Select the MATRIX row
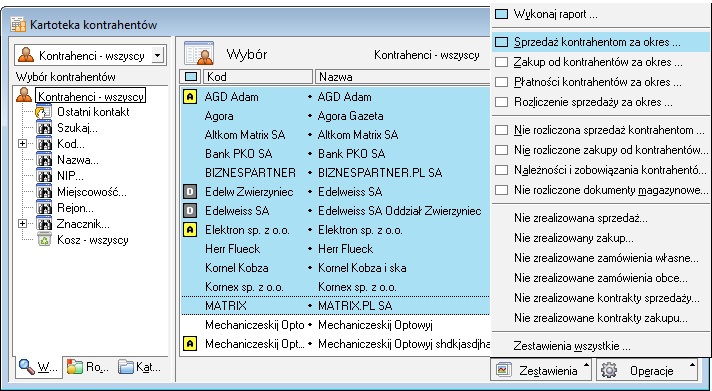712x391 pixels. click(336, 306)
